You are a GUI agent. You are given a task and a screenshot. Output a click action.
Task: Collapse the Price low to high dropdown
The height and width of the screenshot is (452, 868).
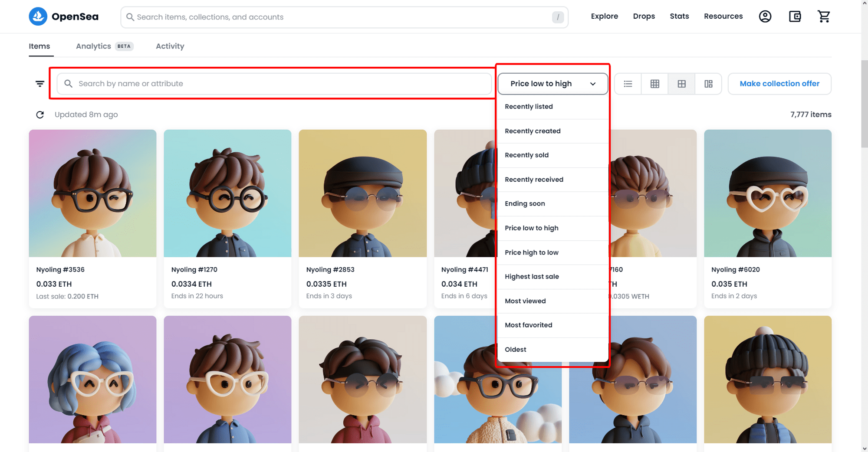[552, 84]
